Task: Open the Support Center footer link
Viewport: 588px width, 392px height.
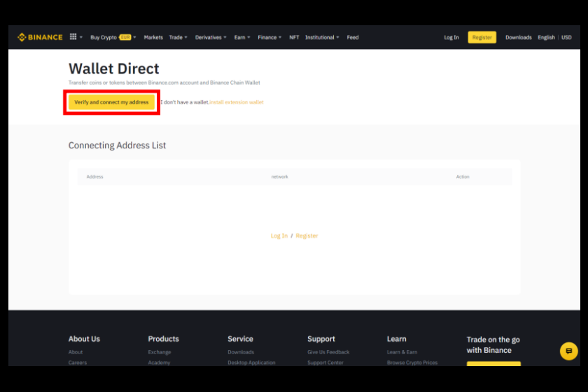Action: point(325,363)
